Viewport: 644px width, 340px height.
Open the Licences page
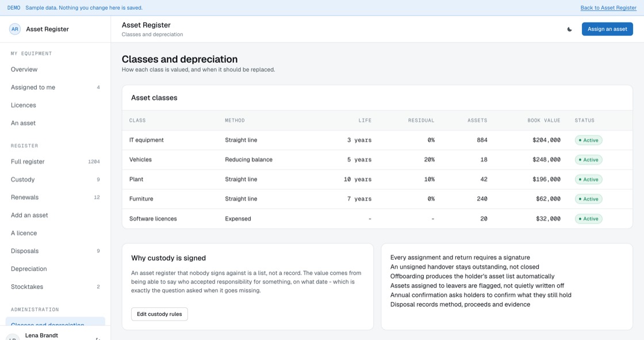55,105
